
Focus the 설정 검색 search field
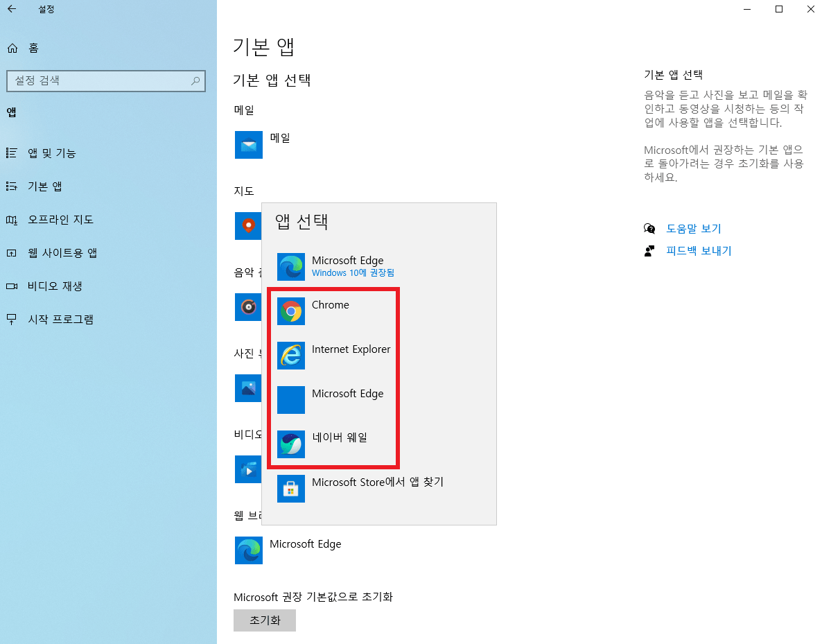coord(106,81)
